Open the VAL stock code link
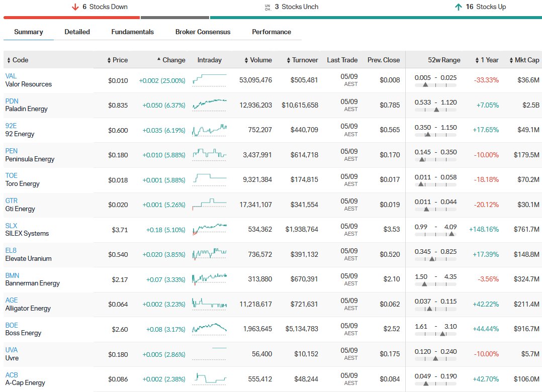The image size is (542, 392). (11, 76)
